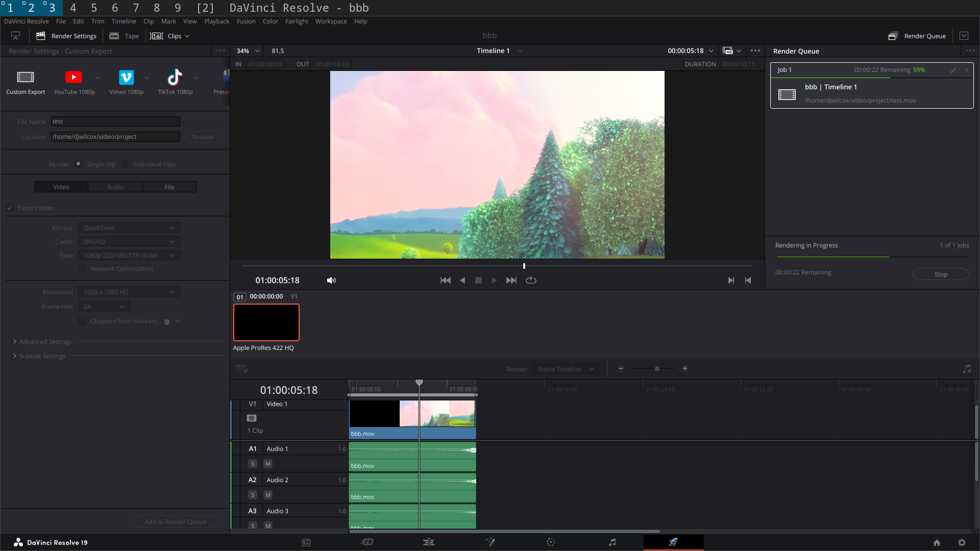This screenshot has height=551, width=980.
Task: Expand Advanced Settings section
Action: (42, 342)
